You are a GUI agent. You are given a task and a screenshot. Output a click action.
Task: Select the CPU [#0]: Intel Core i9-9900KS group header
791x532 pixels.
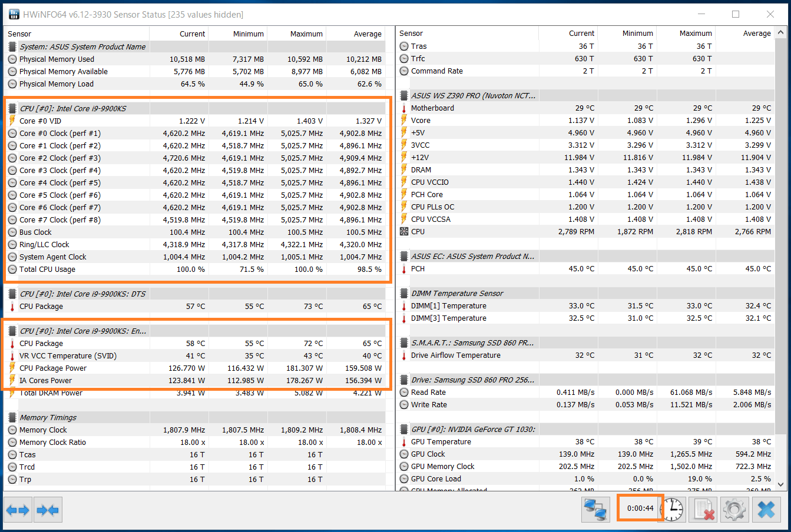[x=195, y=108]
